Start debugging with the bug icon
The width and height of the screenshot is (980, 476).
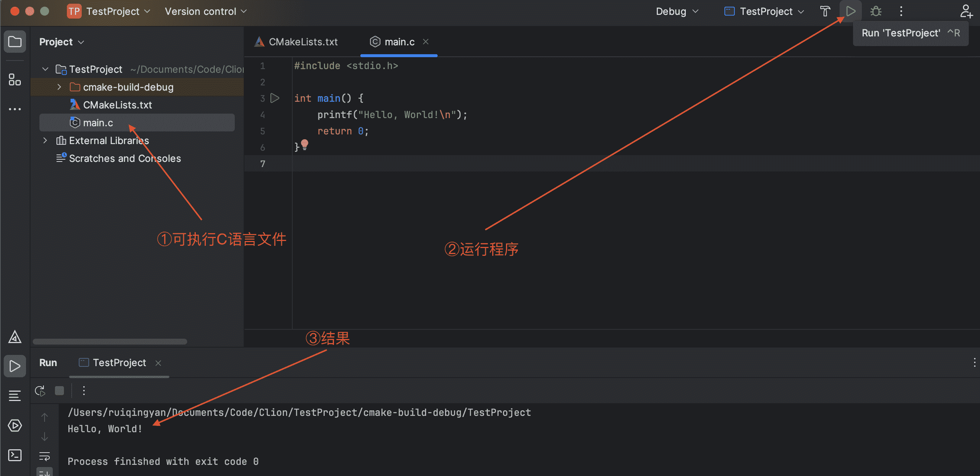coord(876,12)
